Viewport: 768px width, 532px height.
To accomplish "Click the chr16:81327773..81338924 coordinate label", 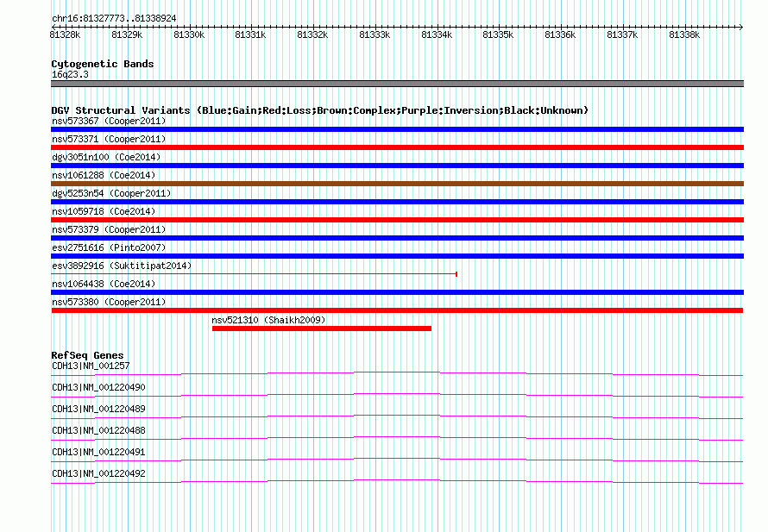I will [x=114, y=18].
